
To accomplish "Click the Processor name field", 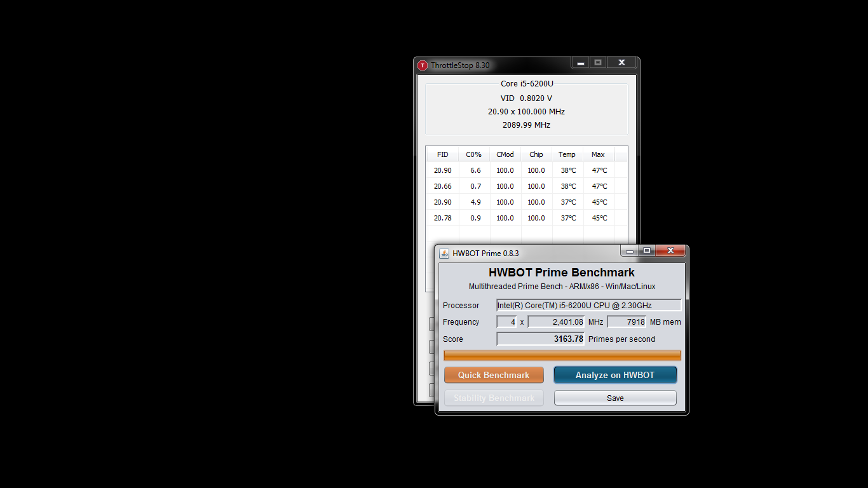I will (589, 305).
